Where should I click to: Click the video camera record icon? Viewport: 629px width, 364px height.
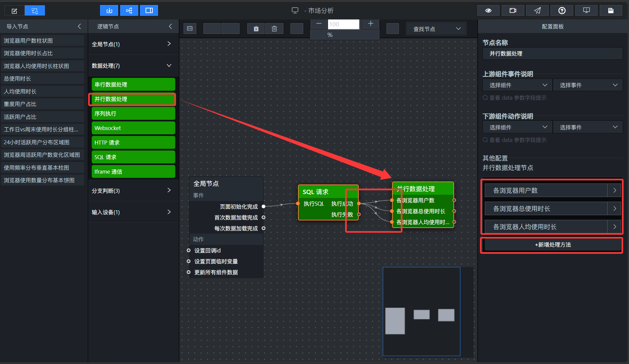point(513,11)
